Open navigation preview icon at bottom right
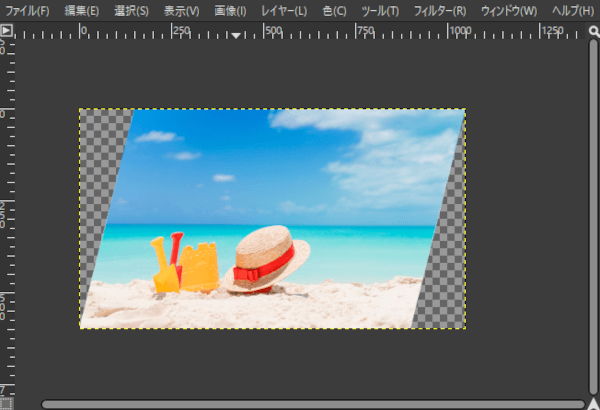The width and height of the screenshot is (600, 410). click(592, 403)
